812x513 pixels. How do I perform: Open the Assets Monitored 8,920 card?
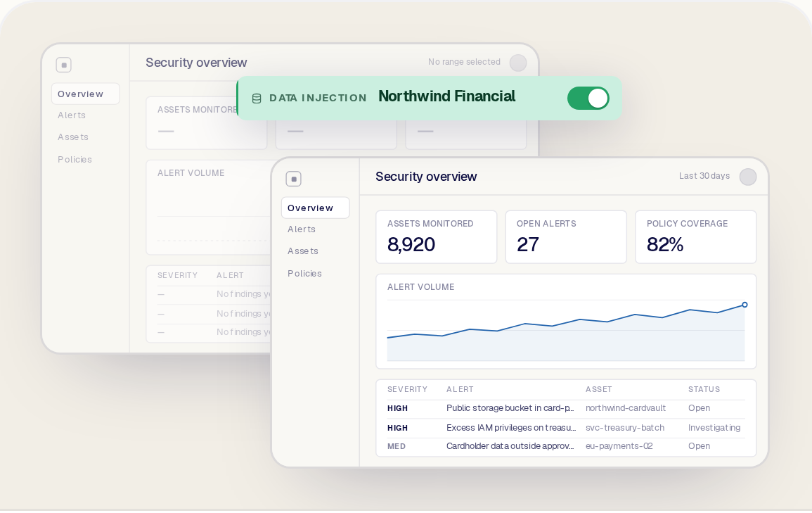click(436, 237)
